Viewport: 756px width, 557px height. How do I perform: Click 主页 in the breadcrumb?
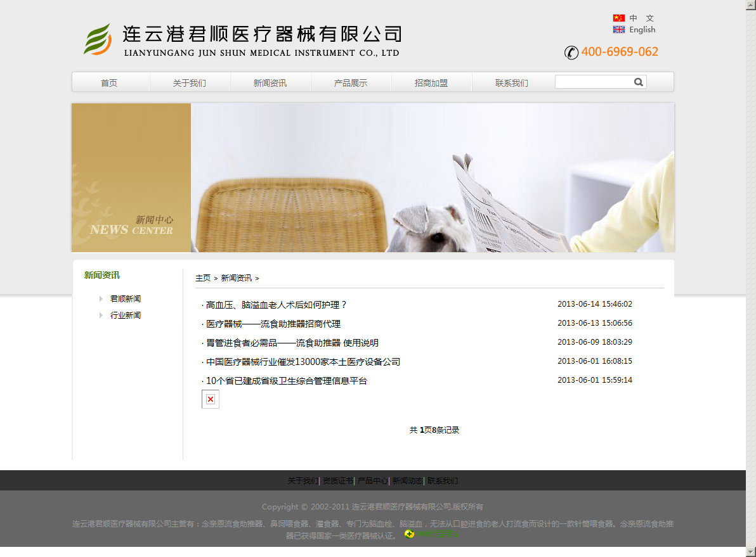point(203,278)
